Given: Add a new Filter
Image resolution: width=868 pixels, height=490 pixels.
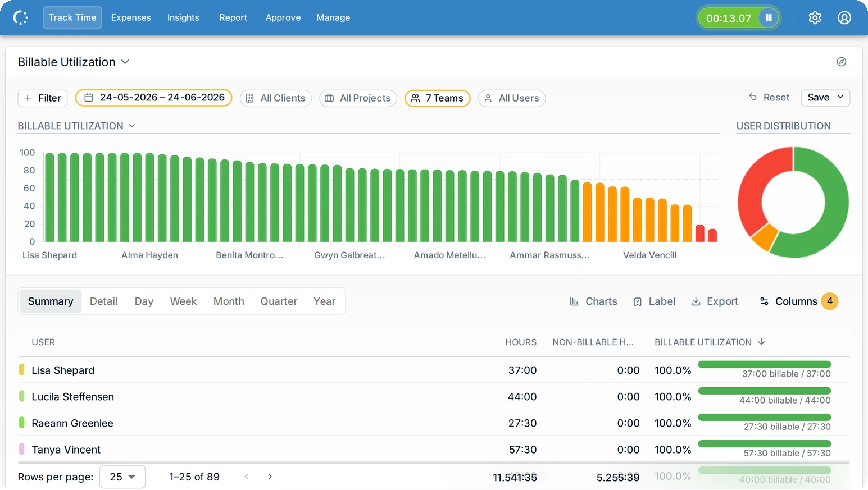Looking at the screenshot, I should click(43, 98).
